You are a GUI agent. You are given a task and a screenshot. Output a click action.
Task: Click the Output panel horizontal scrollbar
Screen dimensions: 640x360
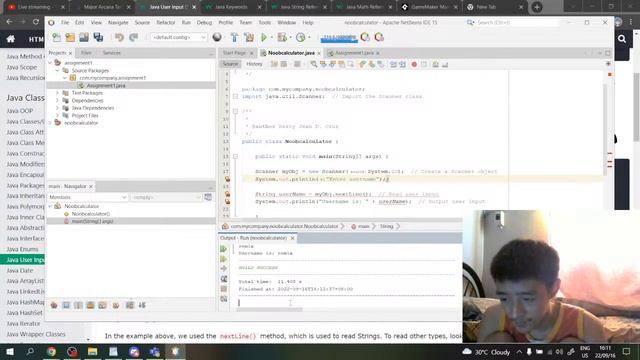click(x=269, y=310)
